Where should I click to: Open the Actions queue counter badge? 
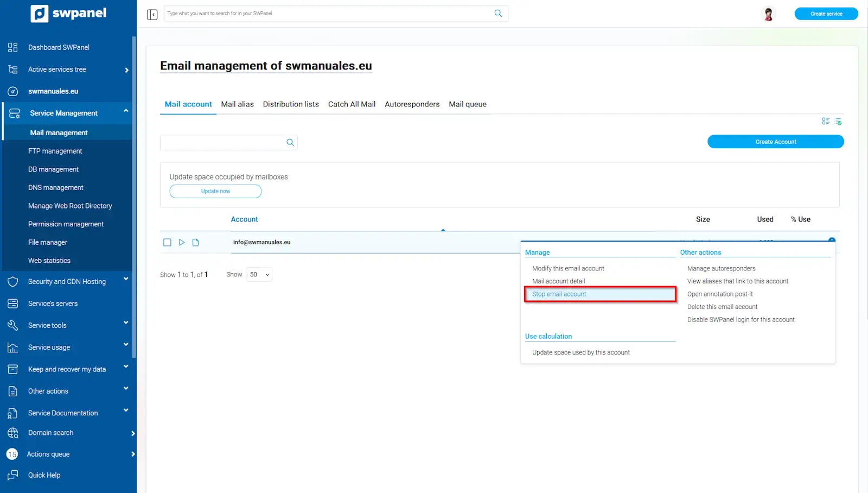click(x=12, y=454)
